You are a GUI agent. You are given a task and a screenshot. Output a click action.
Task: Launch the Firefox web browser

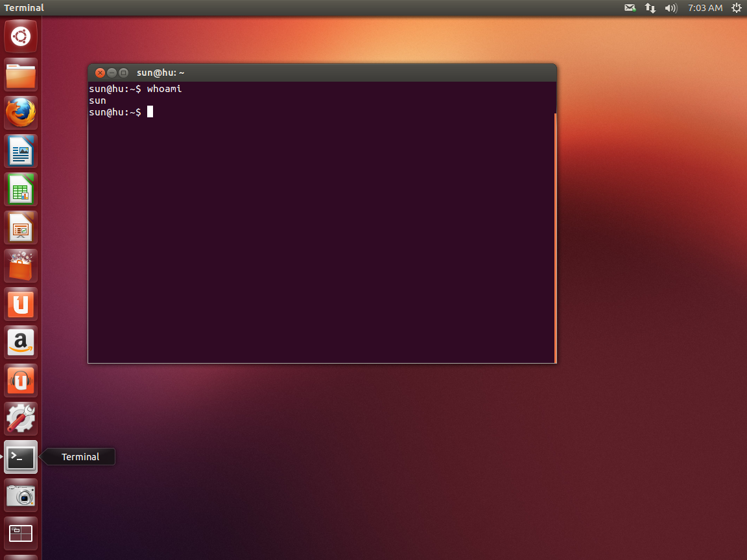[20, 112]
